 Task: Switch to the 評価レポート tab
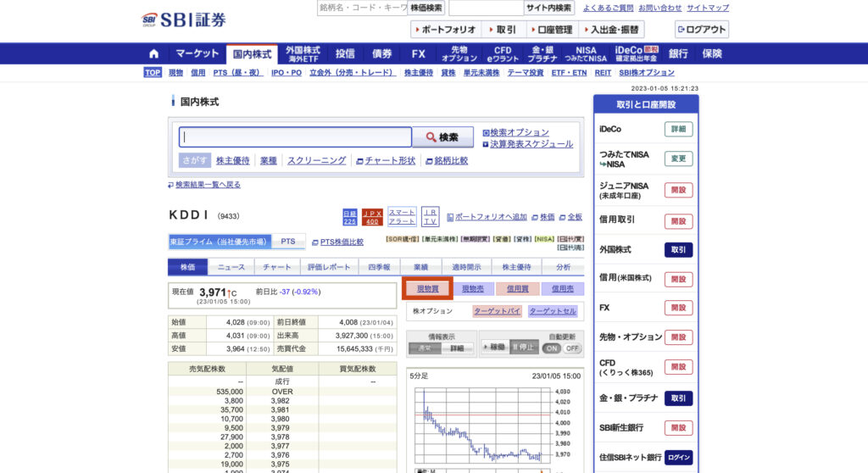point(329,267)
